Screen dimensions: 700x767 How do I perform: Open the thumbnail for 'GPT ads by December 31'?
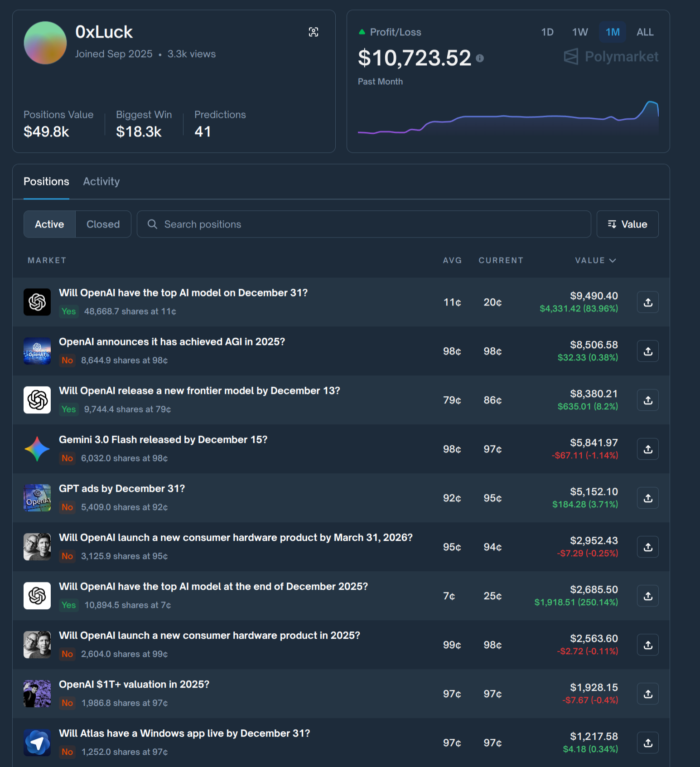37,498
